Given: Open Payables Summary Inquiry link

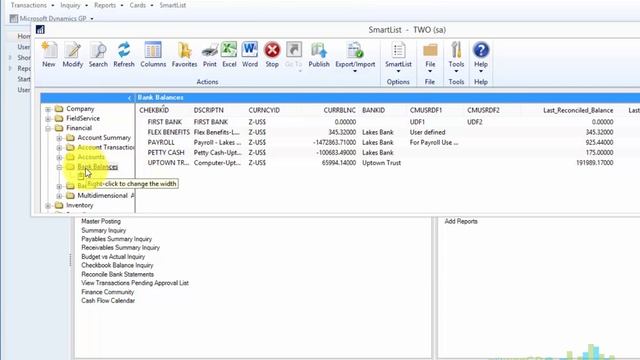Looking at the screenshot, I should (116, 239).
